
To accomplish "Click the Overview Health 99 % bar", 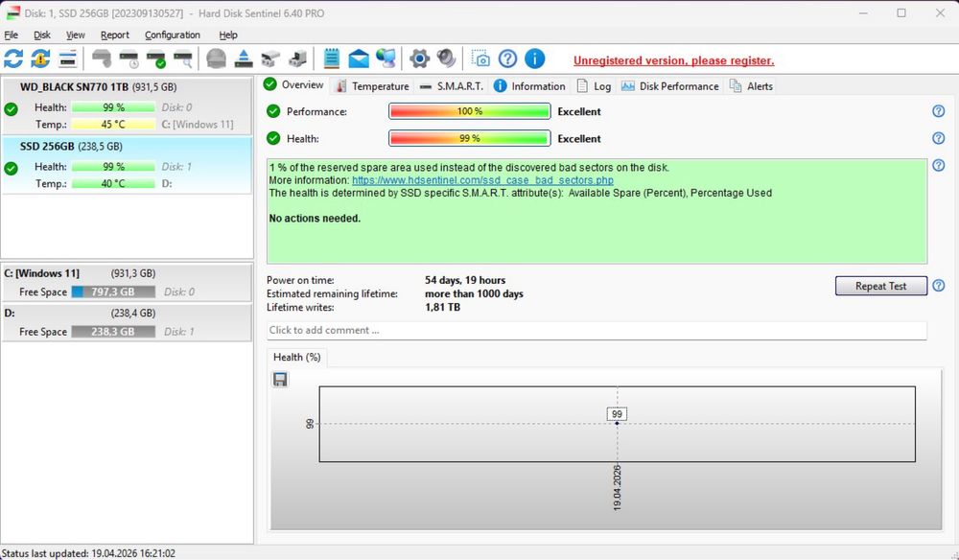I will 470,138.
